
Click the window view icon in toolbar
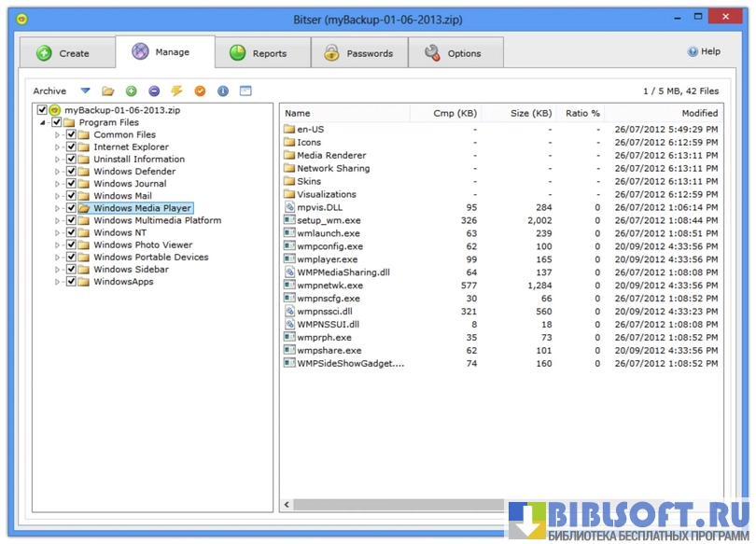(x=245, y=91)
